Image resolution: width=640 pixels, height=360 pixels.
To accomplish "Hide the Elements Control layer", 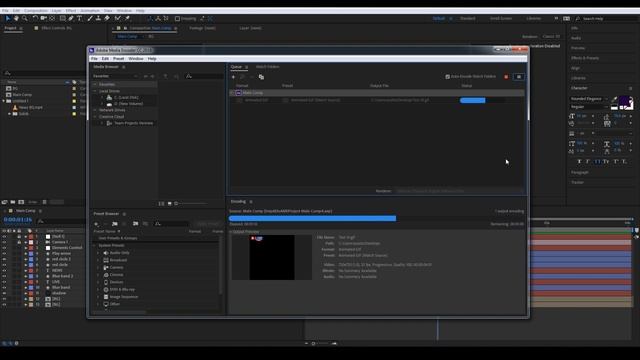I will 4,248.
